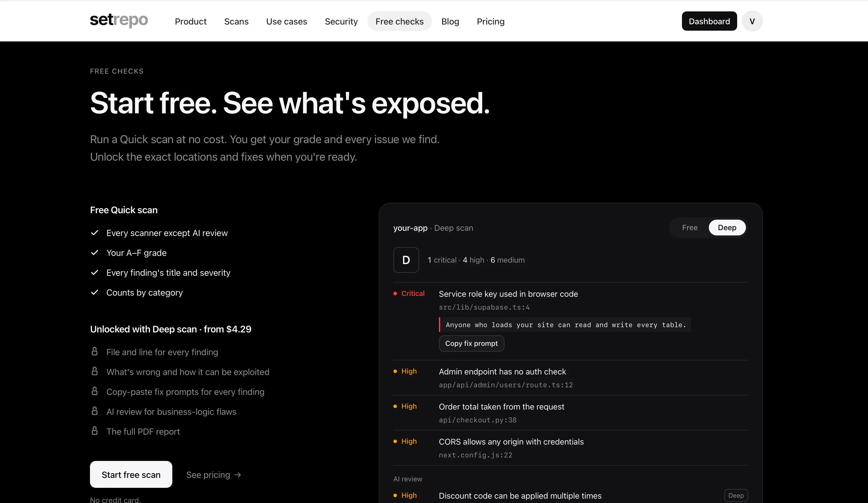This screenshot has height=503, width=868.
Task: Open the Blog
Action: [450, 21]
